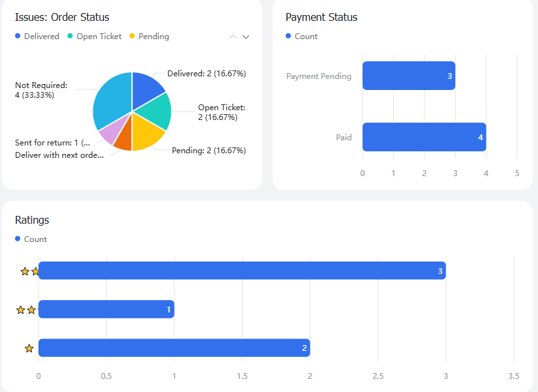
Task: Click the Paid bar showing 4
Action: click(424, 137)
